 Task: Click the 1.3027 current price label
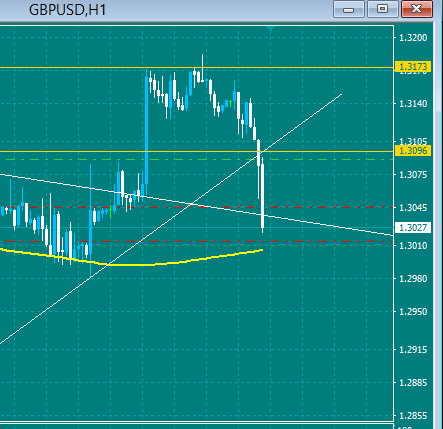click(413, 228)
